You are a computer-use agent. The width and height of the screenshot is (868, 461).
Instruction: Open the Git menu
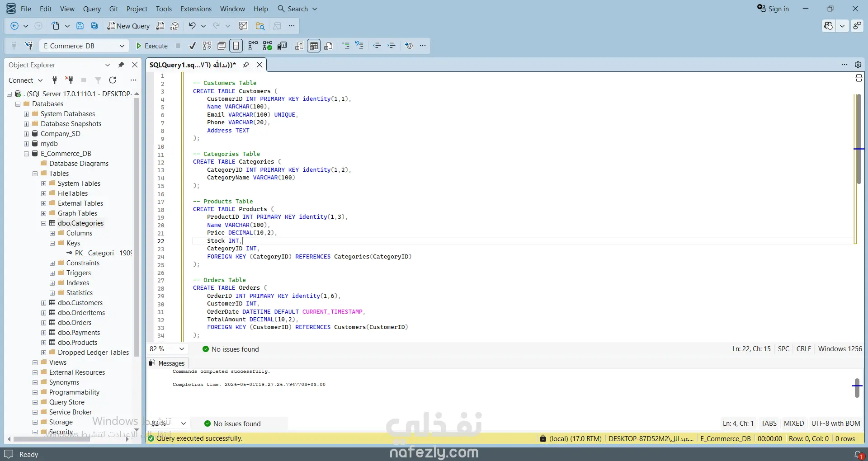click(113, 9)
